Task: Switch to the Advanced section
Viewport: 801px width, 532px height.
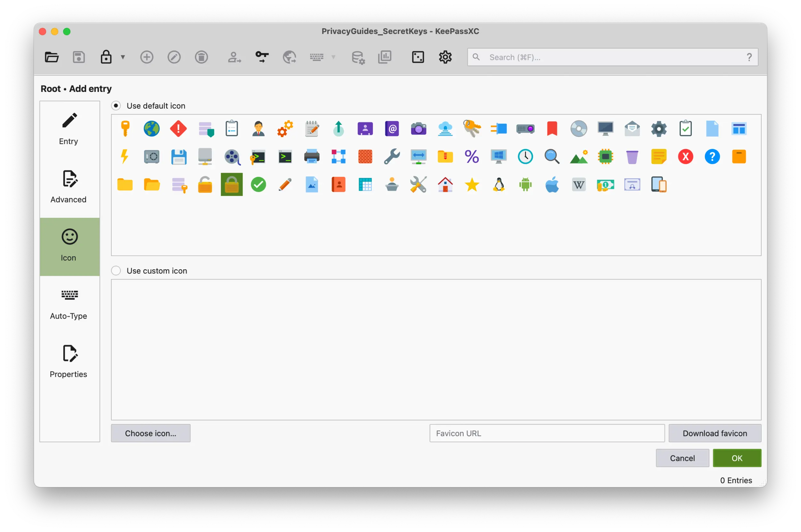Action: 69,187
